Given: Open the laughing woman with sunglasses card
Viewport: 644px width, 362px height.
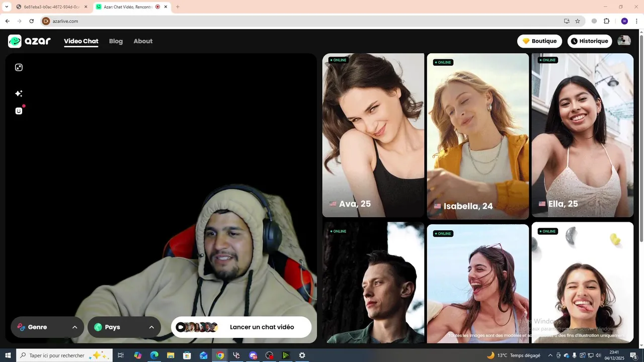Looking at the screenshot, I should tap(478, 284).
